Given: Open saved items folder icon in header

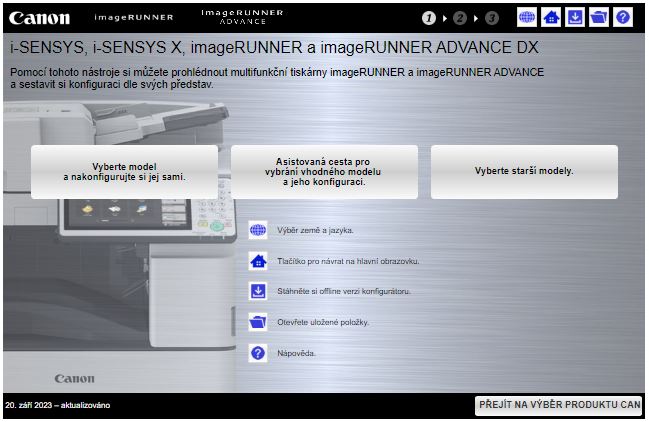Looking at the screenshot, I should [x=599, y=17].
